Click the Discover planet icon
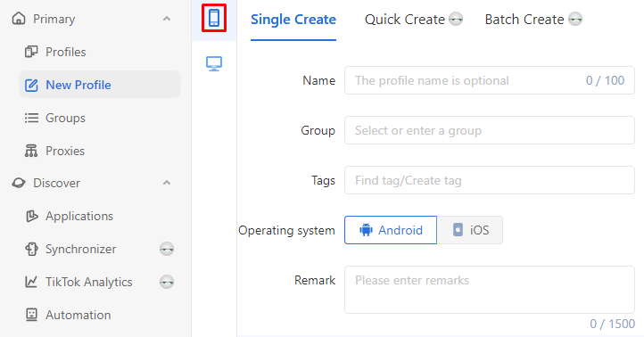The image size is (644, 337). tap(19, 183)
